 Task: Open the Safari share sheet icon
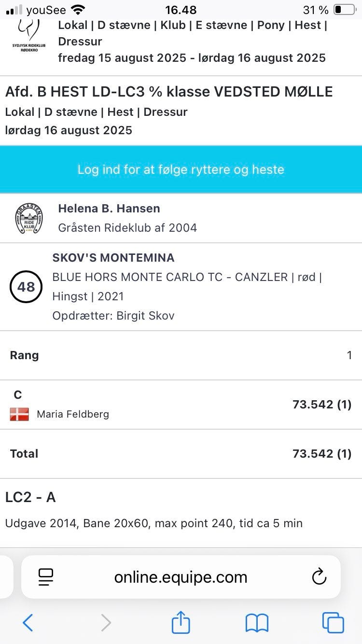181,622
